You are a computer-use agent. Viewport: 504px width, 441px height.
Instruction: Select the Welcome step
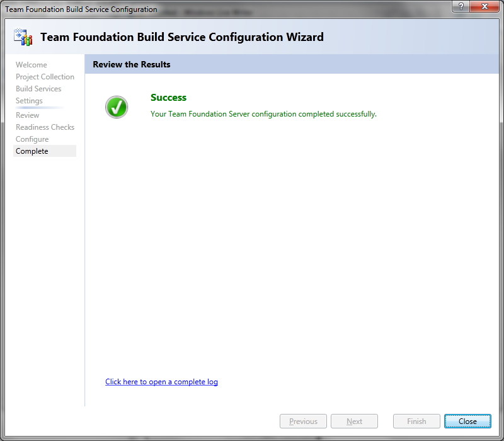(x=31, y=65)
